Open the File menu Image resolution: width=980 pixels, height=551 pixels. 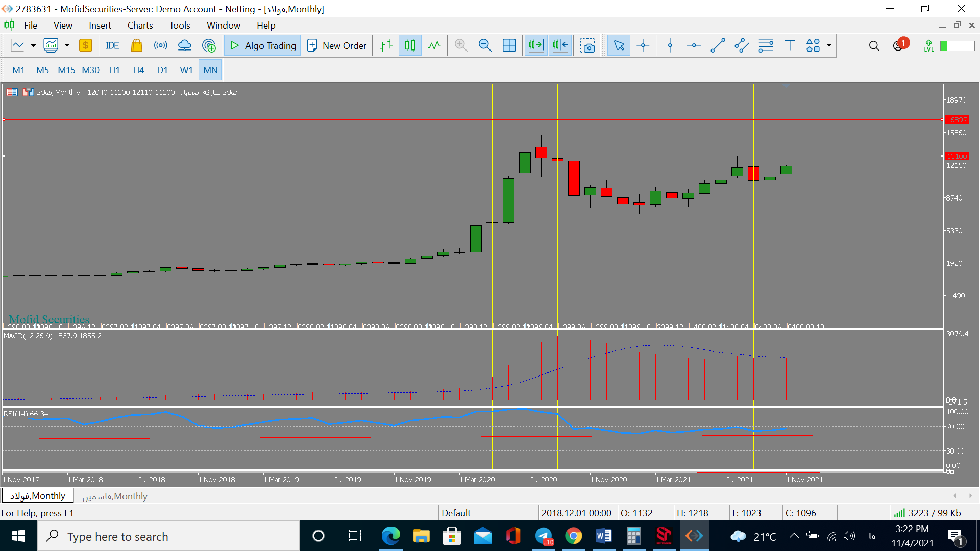pyautogui.click(x=31, y=26)
